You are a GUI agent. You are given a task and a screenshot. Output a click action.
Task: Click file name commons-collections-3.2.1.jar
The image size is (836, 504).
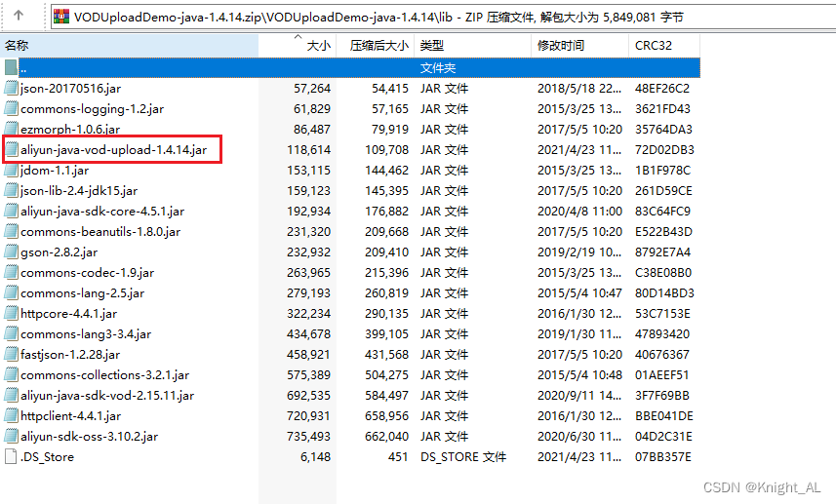tap(104, 375)
